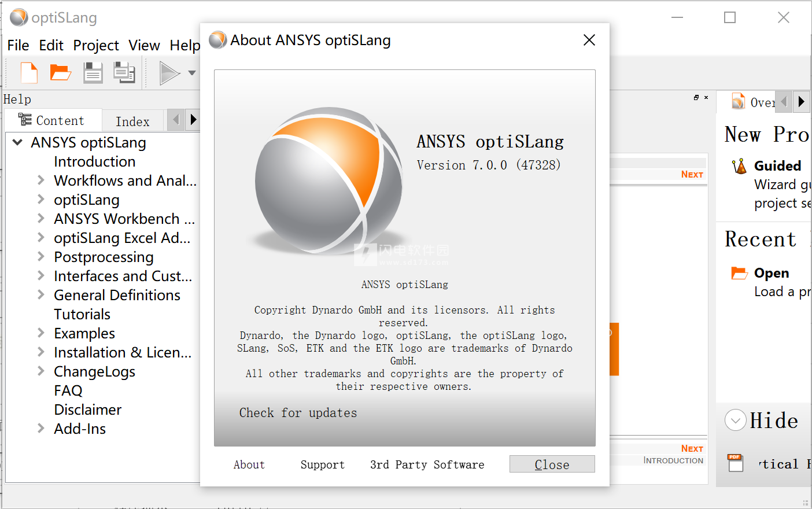Screen dimensions: 812x509
Task: Click the PDF document icon
Action: (x=736, y=463)
